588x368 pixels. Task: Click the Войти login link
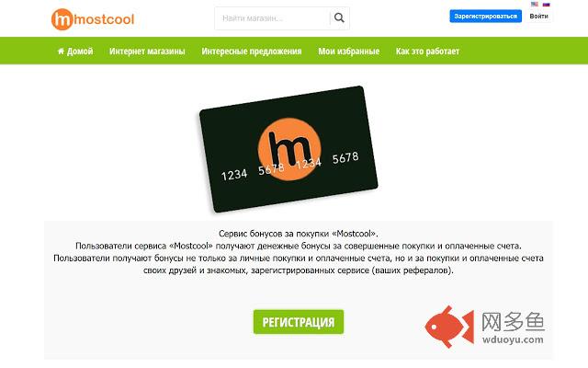tap(539, 17)
